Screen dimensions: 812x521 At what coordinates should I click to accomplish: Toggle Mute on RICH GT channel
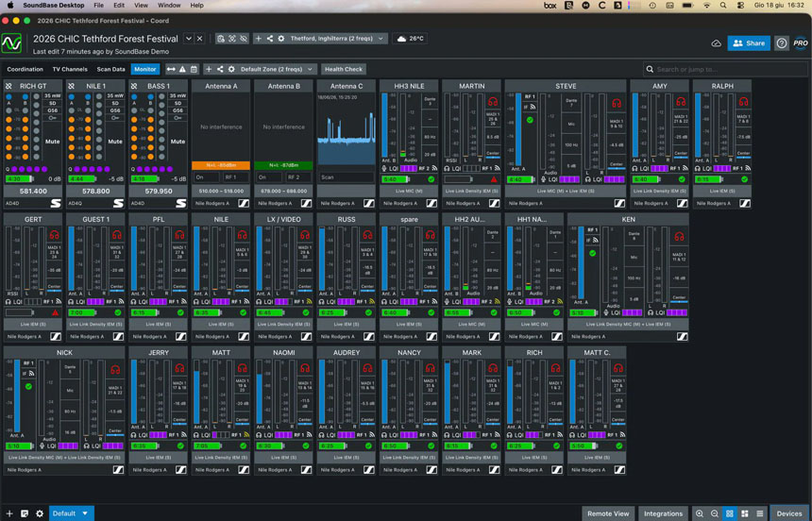(52, 142)
